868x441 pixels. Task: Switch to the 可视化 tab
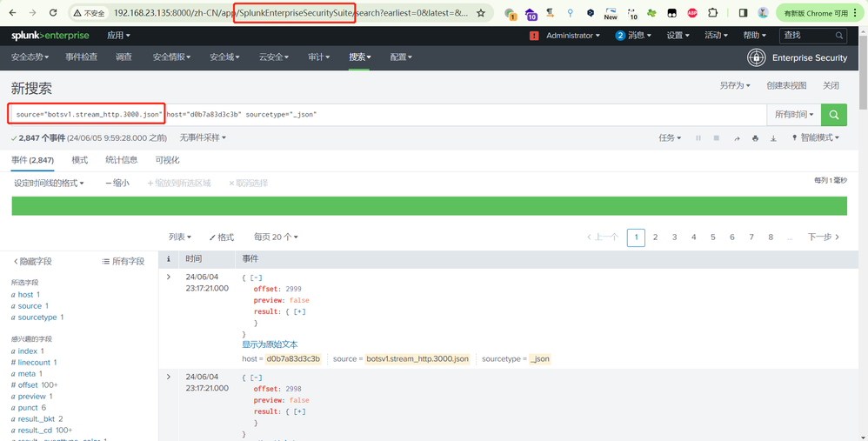click(167, 160)
